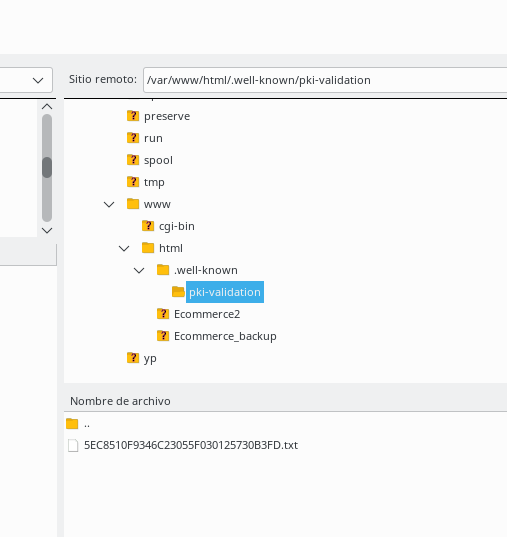Collapse the .well-known folder chevron

[x=139, y=271]
